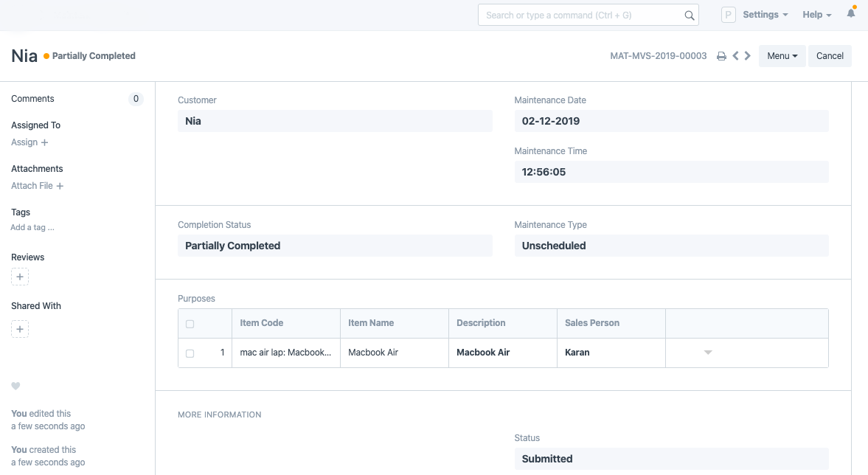Toggle select-all checkbox in Purposes header

click(x=190, y=324)
